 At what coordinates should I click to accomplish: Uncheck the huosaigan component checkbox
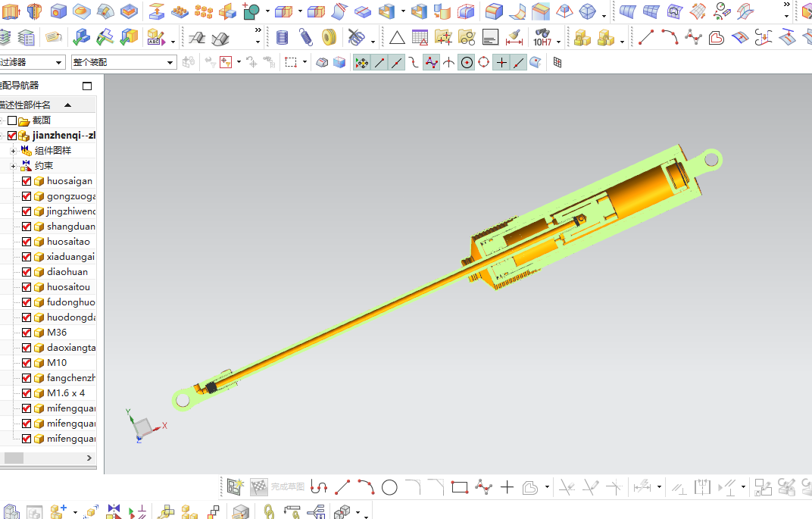(x=27, y=181)
